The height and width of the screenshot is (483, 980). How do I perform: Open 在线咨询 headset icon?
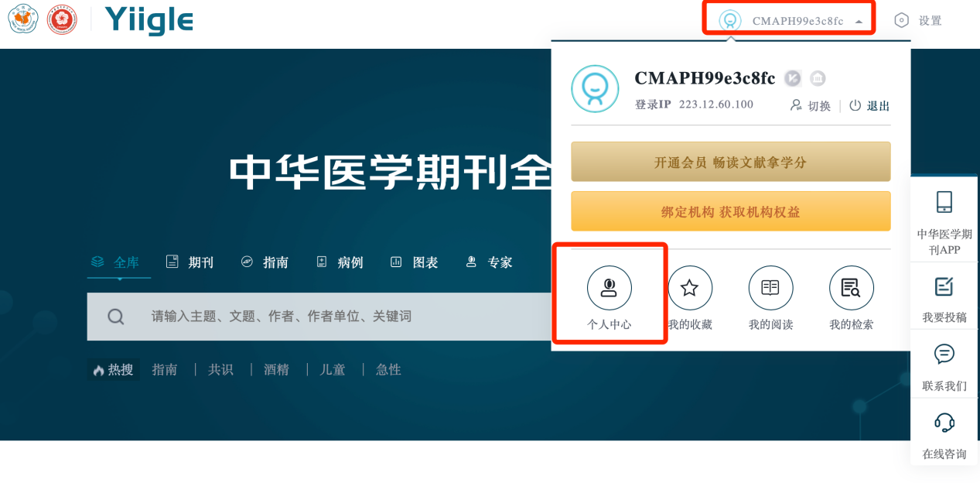[x=944, y=423]
